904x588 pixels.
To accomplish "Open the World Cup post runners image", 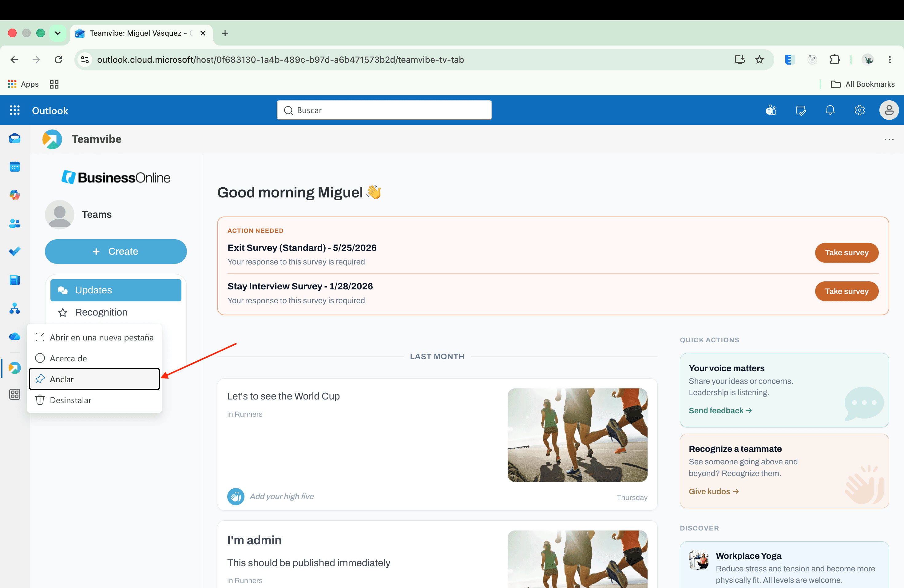I will 577,435.
